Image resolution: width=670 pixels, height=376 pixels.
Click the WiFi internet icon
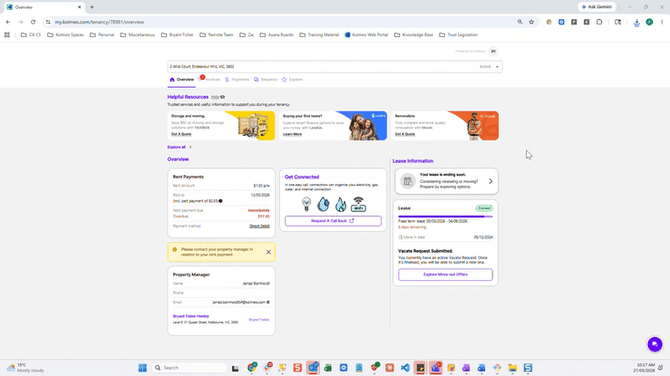pos(358,204)
